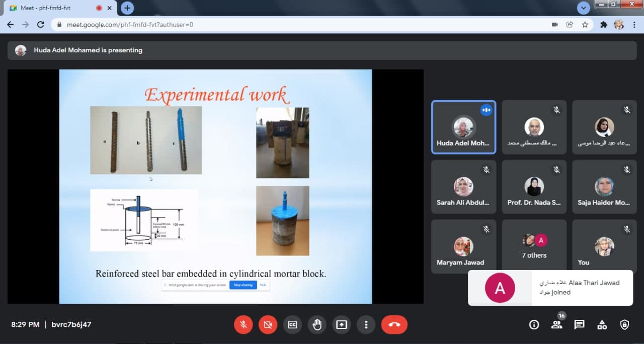Unmute your microphone

pos(243,325)
